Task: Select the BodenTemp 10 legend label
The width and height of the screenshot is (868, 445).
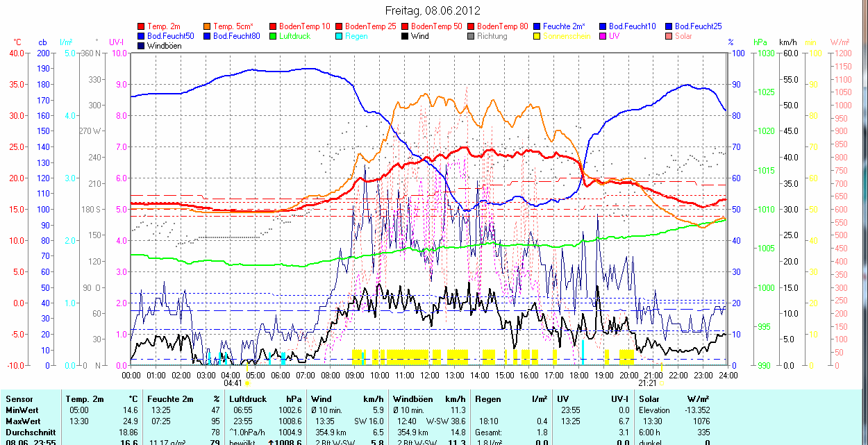Action: coord(305,26)
